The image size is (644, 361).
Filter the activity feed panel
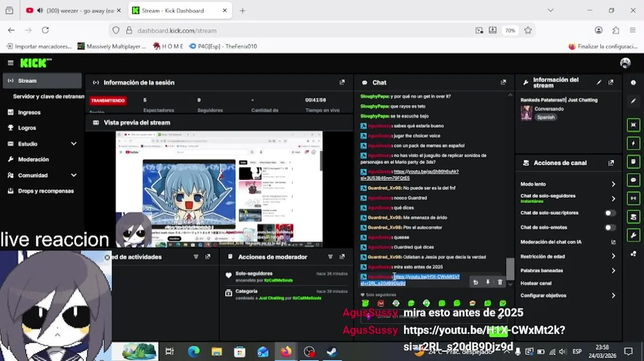click(196, 257)
